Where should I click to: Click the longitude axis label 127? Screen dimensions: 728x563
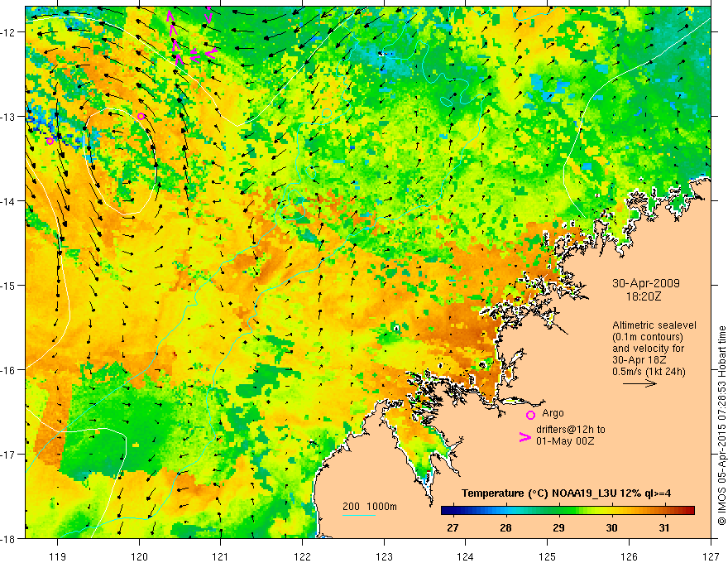tap(711, 556)
